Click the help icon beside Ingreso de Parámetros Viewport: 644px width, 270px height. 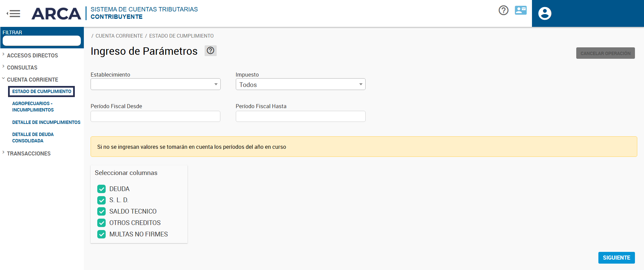[210, 51]
